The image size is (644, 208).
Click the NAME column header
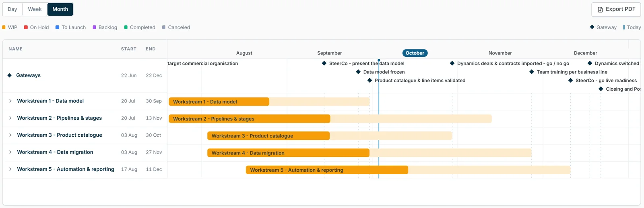click(x=16, y=49)
